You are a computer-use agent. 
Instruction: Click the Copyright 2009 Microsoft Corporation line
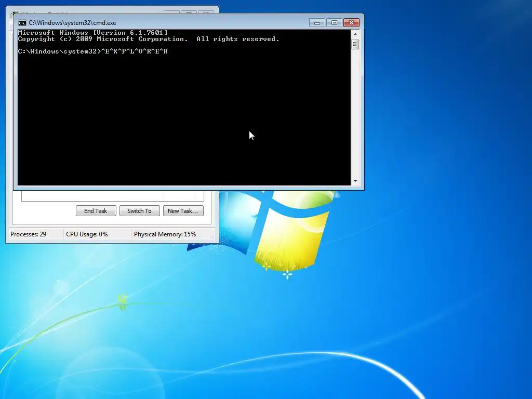pos(149,39)
